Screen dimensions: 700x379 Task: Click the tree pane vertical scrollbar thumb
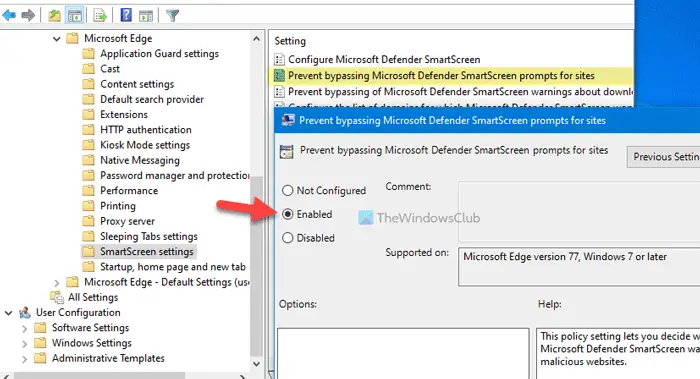click(256, 268)
